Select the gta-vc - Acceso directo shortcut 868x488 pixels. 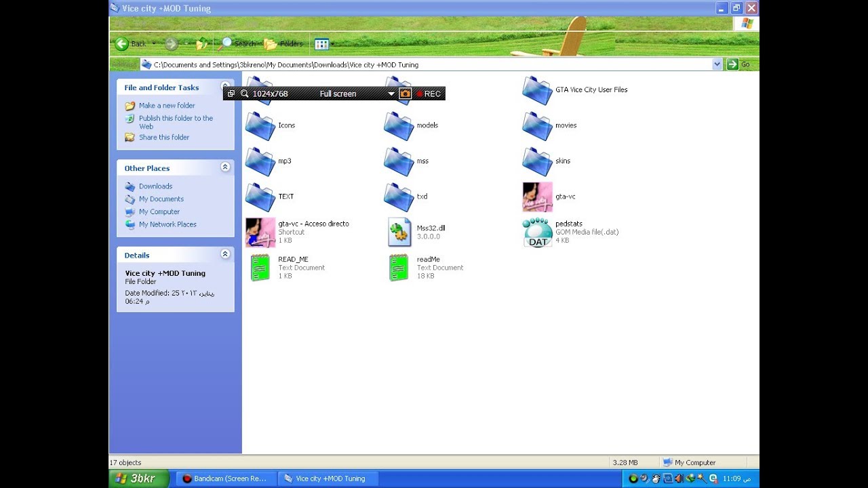[297, 232]
